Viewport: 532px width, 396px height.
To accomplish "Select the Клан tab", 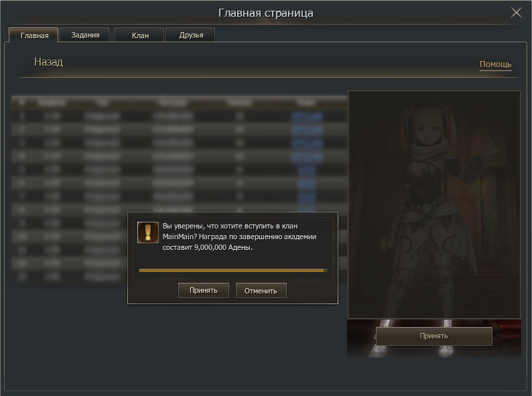I will 140,36.
